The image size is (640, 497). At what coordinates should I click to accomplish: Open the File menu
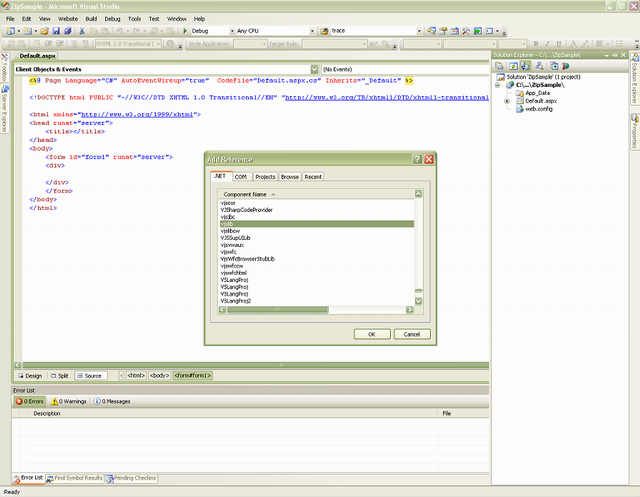click(10, 19)
